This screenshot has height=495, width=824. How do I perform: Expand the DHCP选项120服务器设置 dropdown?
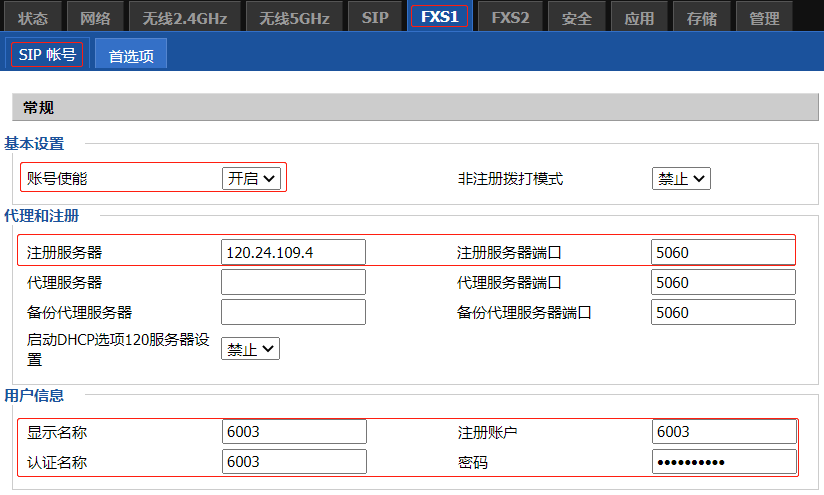click(250, 349)
